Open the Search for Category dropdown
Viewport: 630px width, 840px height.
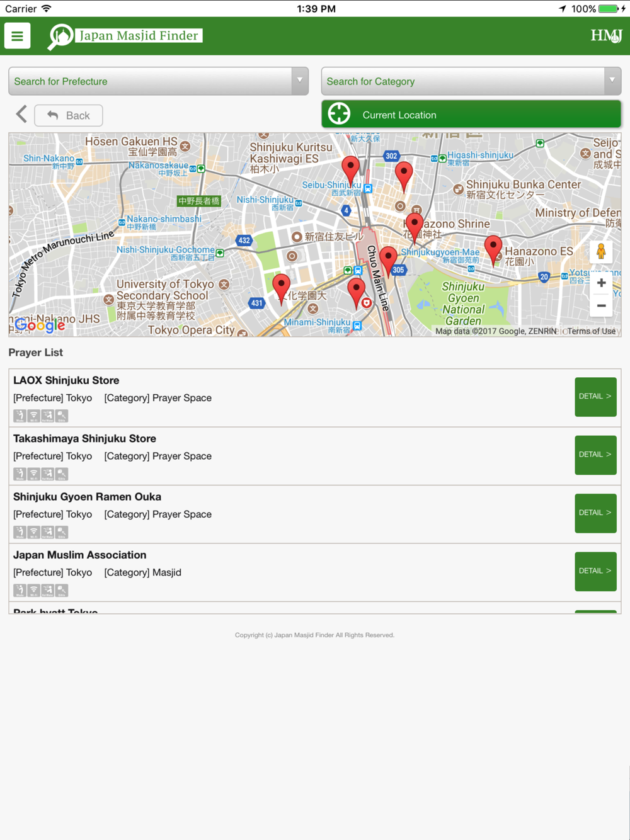471,81
